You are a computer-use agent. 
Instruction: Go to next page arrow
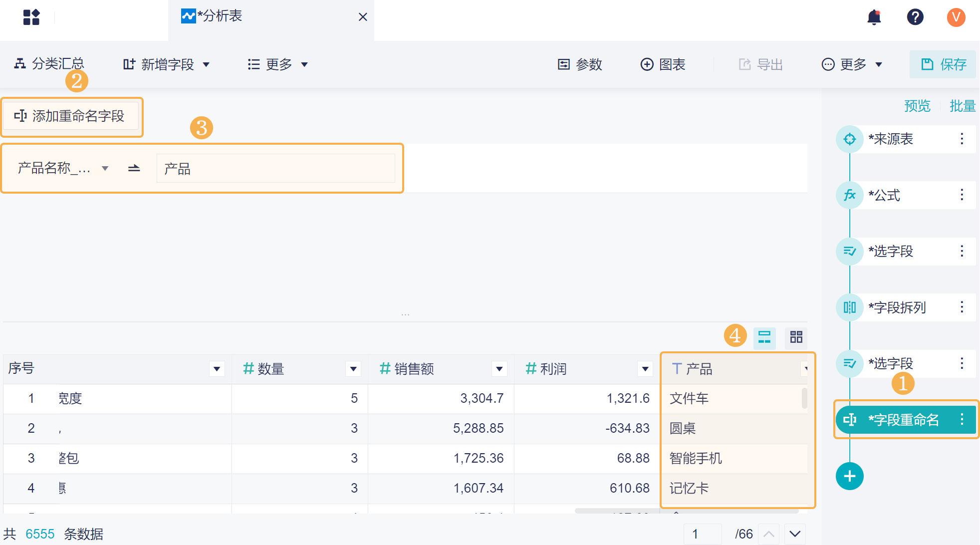pyautogui.click(x=795, y=534)
